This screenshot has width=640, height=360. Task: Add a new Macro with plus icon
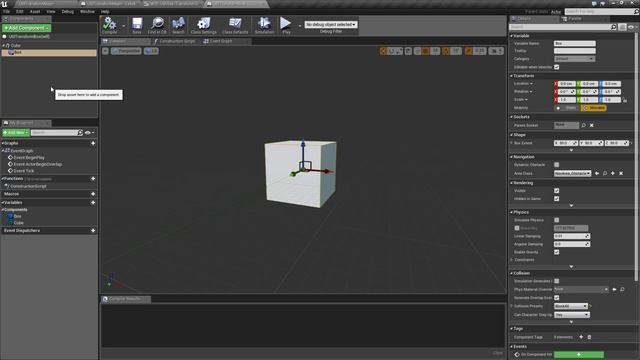93,194
